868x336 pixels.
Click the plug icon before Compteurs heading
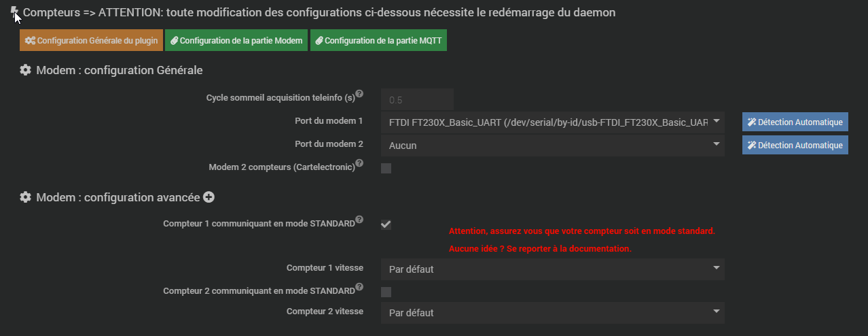pyautogui.click(x=14, y=12)
